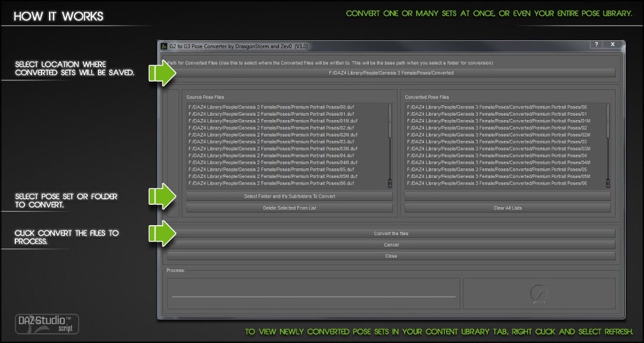The width and height of the screenshot is (644, 343).
Task: Open the converted files path selector button
Action: [391, 72]
